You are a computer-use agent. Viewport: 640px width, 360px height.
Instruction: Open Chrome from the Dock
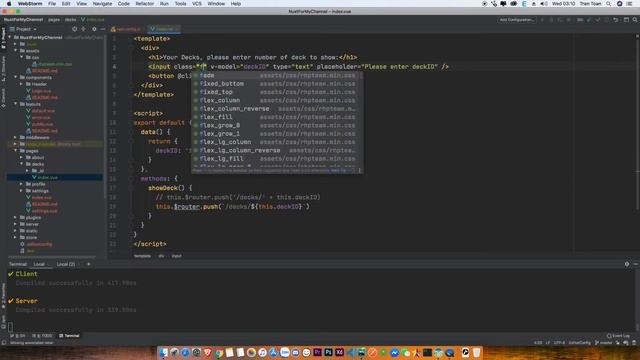click(218, 352)
